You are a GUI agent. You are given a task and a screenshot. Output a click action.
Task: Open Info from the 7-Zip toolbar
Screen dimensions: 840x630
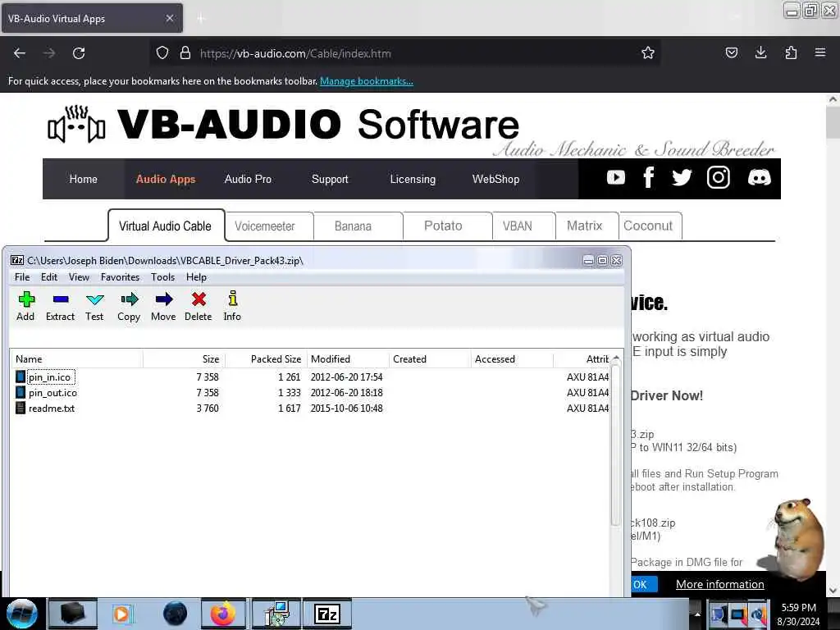(x=232, y=306)
